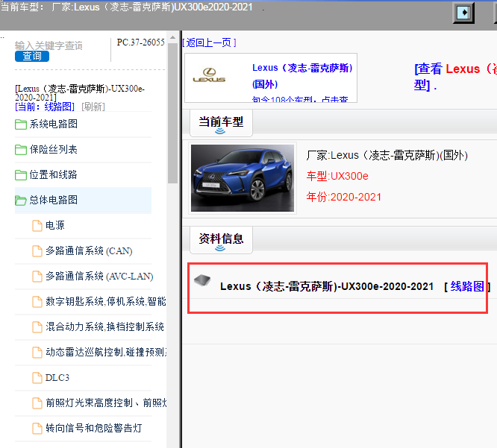Click the gray book icon beside UX300e
This screenshot has height=448, width=497.
pos(202,280)
